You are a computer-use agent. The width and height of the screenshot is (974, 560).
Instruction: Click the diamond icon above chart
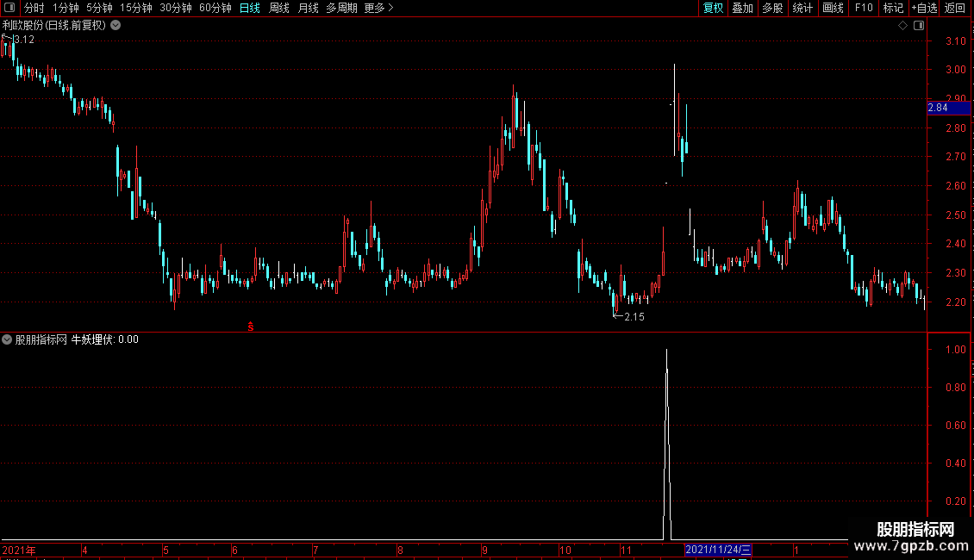(x=902, y=26)
